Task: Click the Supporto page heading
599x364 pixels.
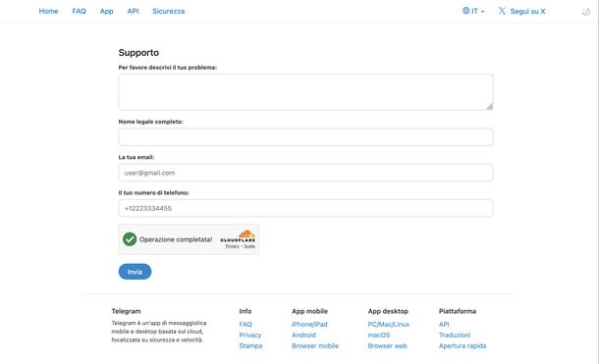Action: (138, 53)
